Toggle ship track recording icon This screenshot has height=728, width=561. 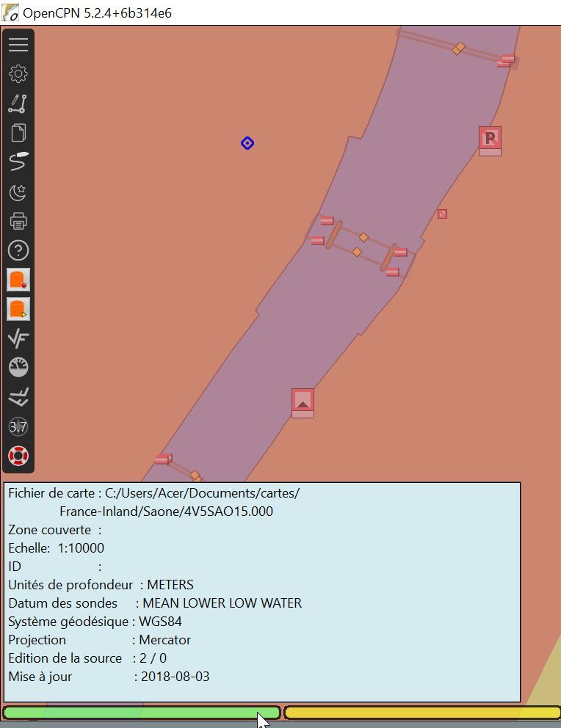(18, 162)
